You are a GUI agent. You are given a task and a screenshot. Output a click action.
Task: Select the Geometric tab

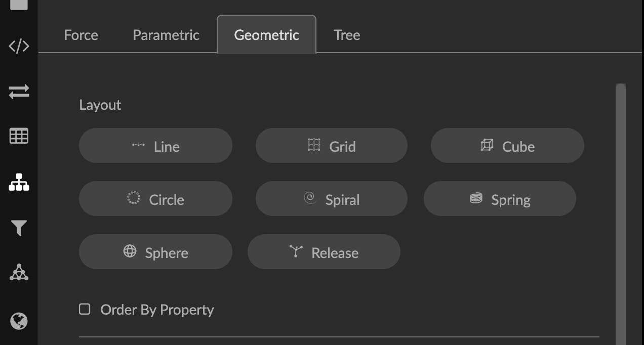(266, 35)
